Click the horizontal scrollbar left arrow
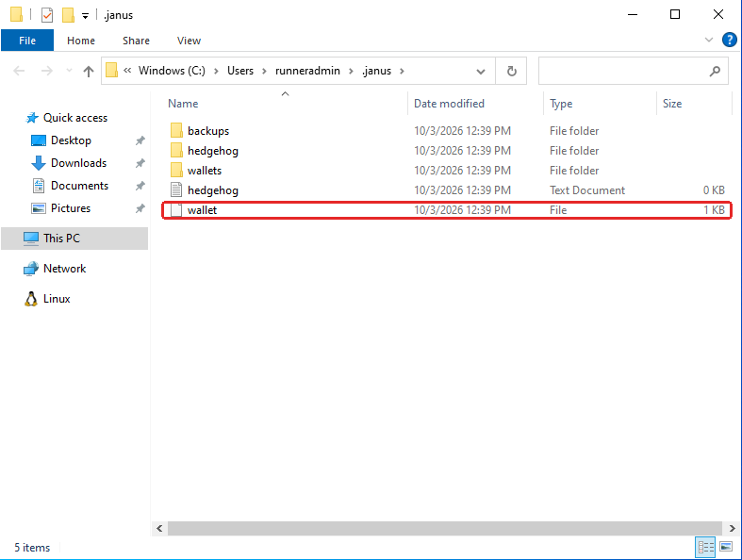This screenshot has height=560, width=742. [159, 528]
